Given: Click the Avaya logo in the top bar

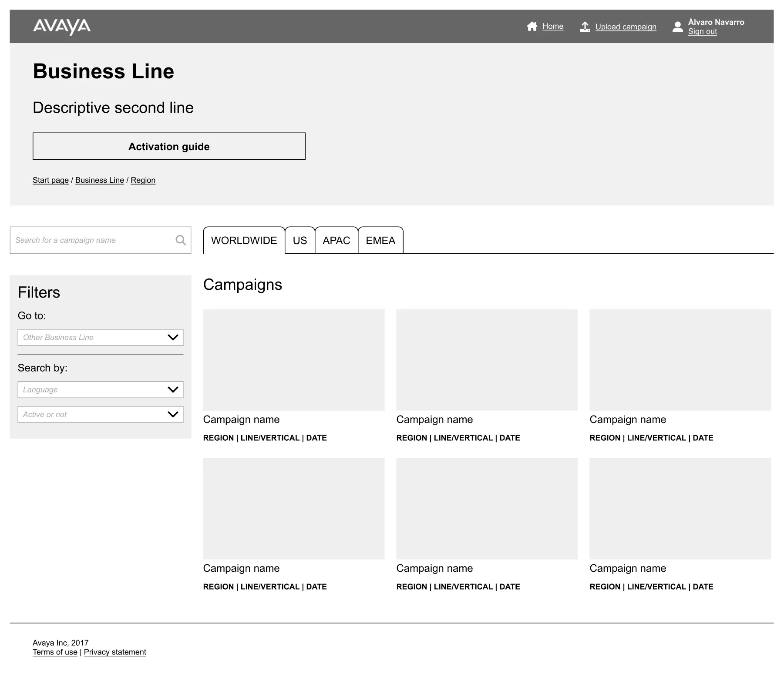Looking at the screenshot, I should click(62, 26).
